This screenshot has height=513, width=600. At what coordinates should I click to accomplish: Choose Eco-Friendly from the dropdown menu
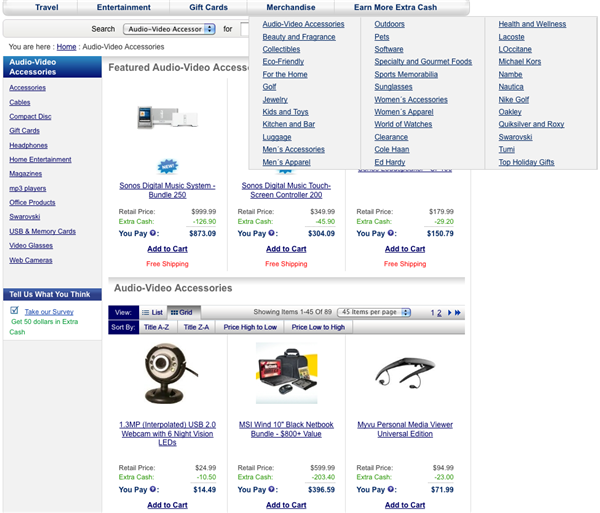tap(283, 61)
